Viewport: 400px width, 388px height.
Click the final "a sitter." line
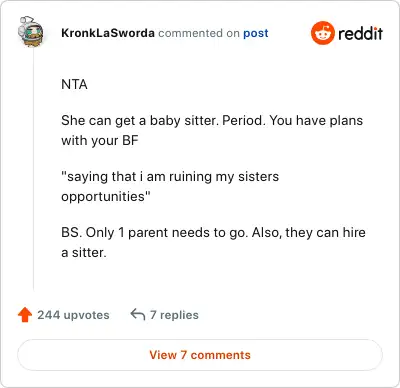(x=84, y=253)
